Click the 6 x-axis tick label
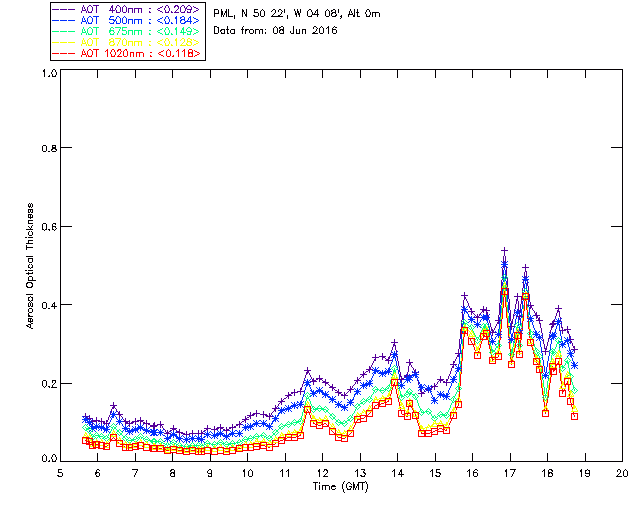This screenshot has width=640, height=512. pos(98,473)
